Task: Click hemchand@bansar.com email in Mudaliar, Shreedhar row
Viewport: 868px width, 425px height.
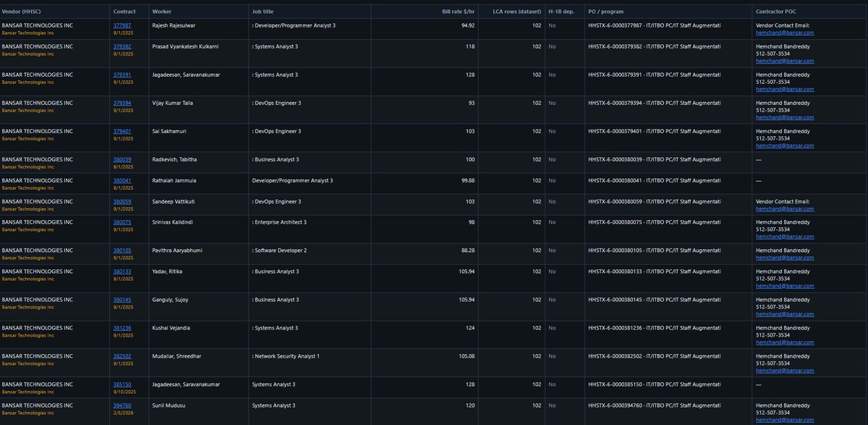Action: (x=785, y=371)
